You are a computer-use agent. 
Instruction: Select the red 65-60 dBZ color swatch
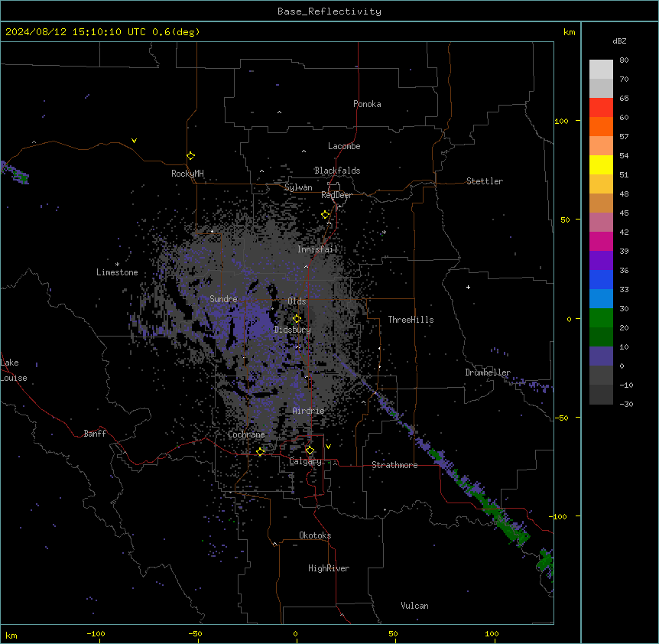(601, 108)
